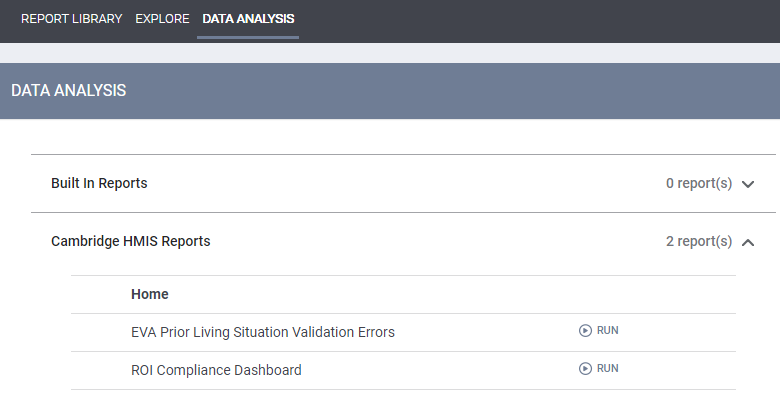This screenshot has height=400, width=780.
Task: Select the Home folder heading
Action: [x=150, y=295]
